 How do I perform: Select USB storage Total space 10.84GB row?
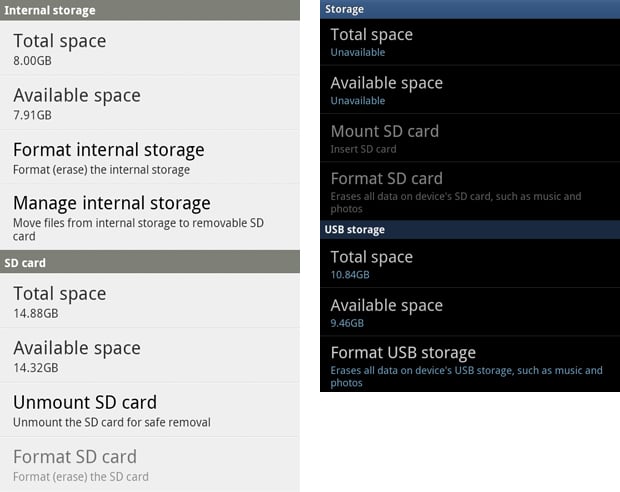tap(470, 263)
